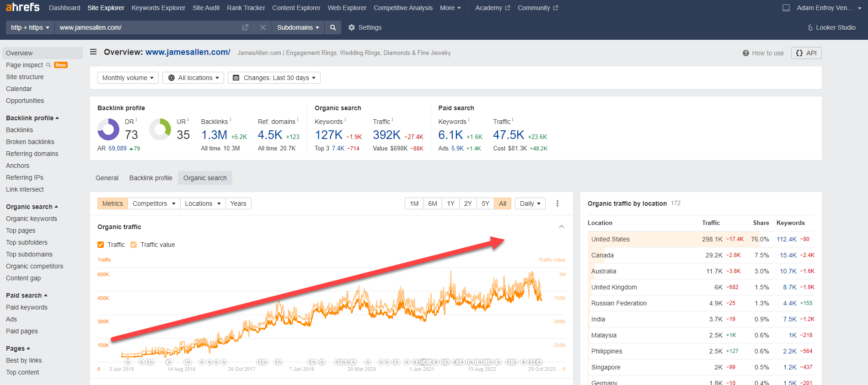868x385 pixels.
Task: Open Top pages in sidebar
Action: [x=21, y=230]
